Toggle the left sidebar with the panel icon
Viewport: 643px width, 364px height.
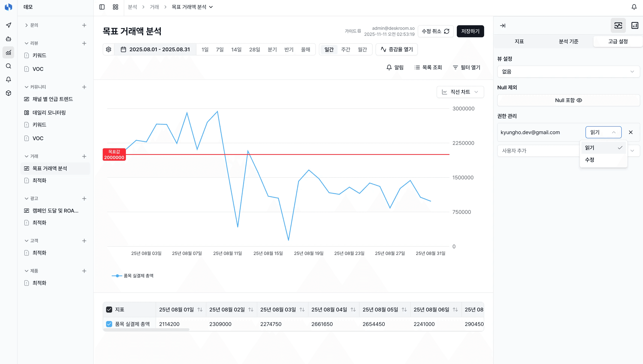click(102, 7)
